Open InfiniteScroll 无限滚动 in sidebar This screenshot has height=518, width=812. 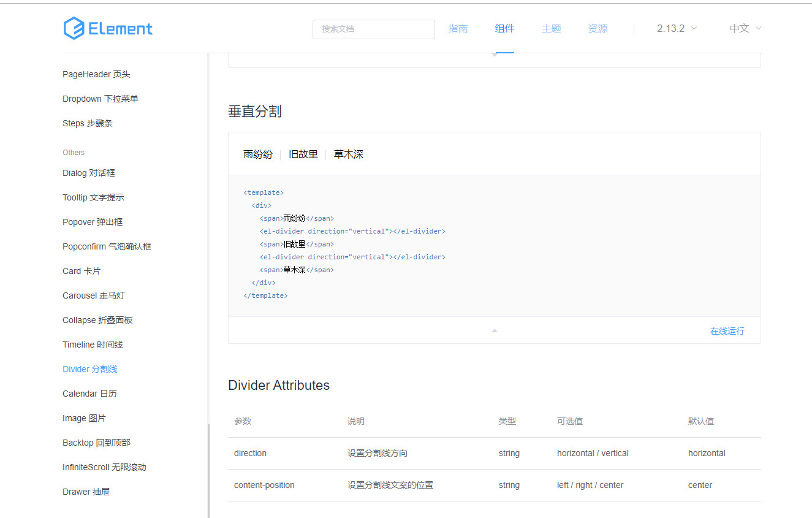(x=104, y=467)
